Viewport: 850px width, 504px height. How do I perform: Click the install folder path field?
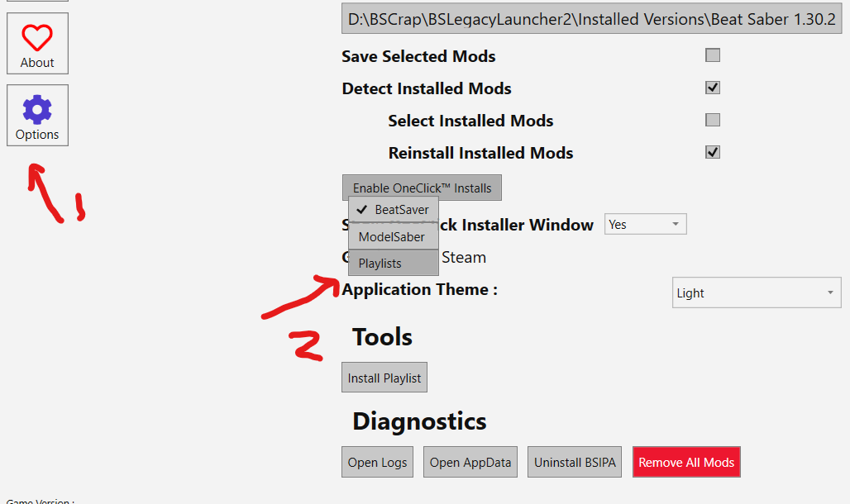(591, 19)
